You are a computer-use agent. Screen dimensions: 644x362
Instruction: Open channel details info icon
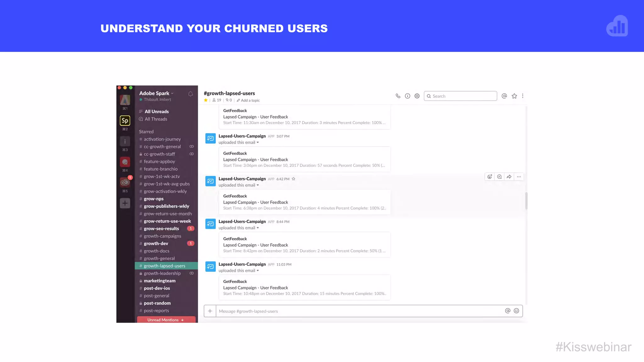(408, 96)
